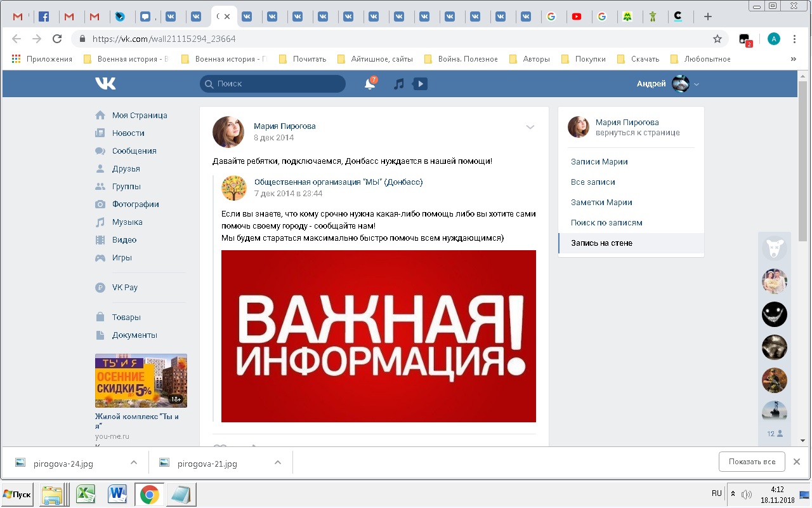Viewport: 812px width, 508px height.
Task: Bookmark this page with the star icon
Action: point(717,39)
